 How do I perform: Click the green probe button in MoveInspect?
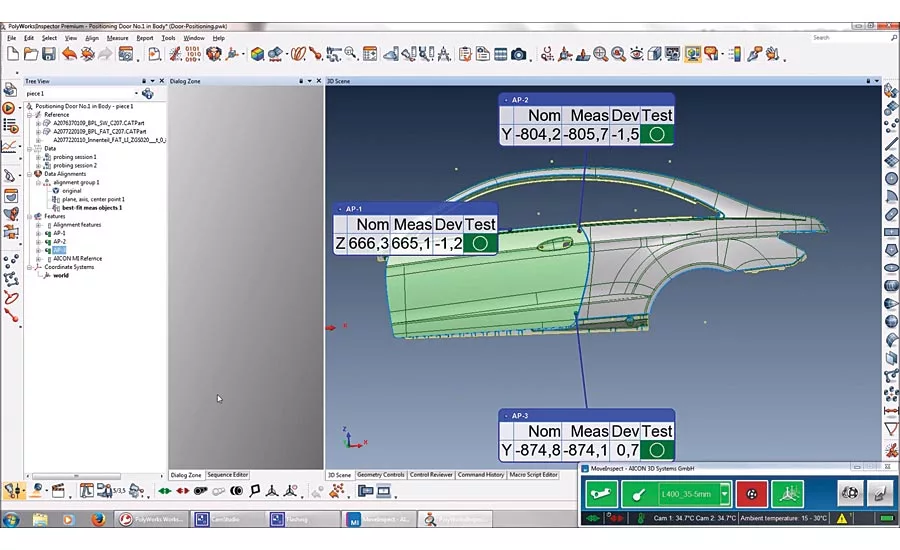641,494
